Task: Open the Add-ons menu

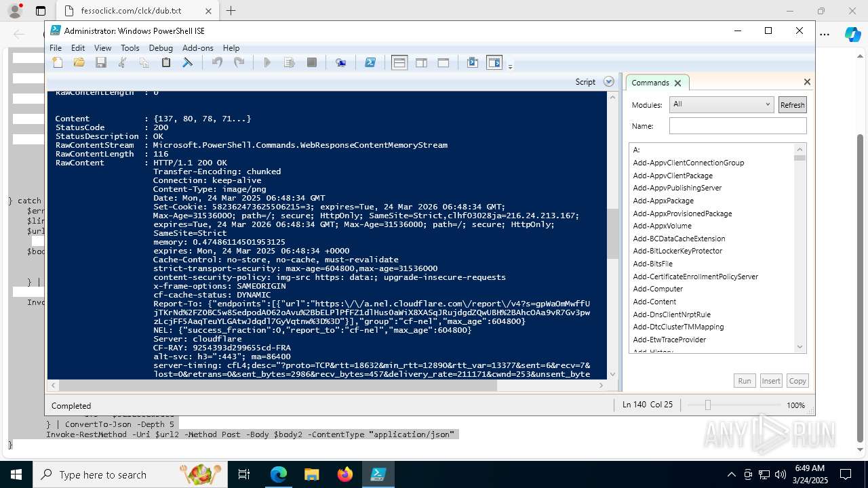Action: click(198, 48)
